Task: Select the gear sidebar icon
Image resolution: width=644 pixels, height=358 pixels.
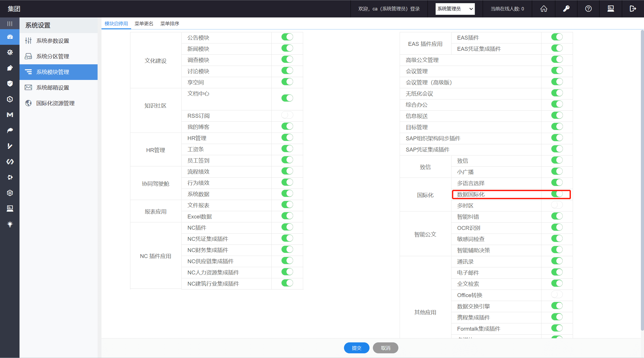Action: (10, 52)
